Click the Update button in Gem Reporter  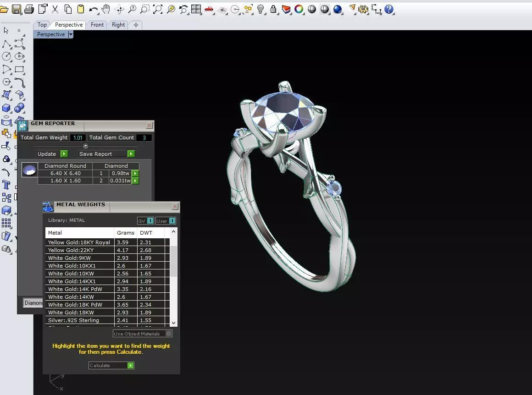point(52,154)
